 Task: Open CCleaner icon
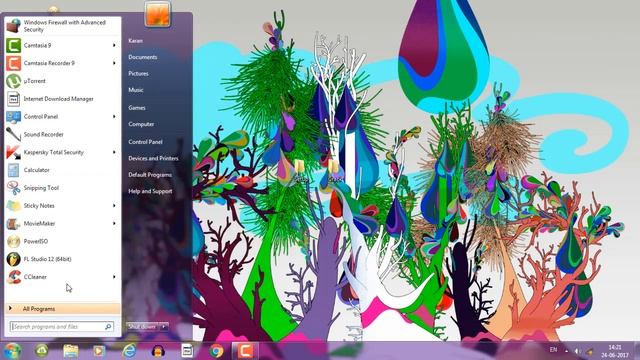click(13, 277)
